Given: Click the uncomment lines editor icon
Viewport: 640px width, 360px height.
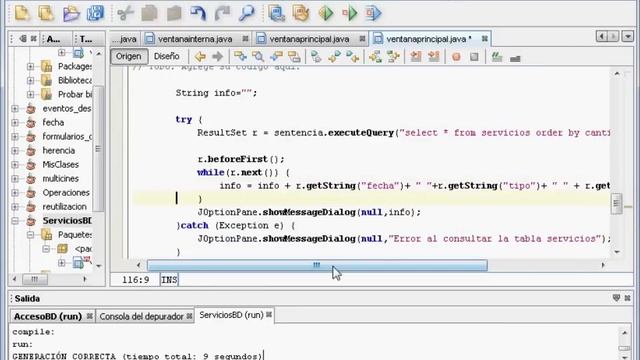Looking at the screenshot, I should (515, 58).
